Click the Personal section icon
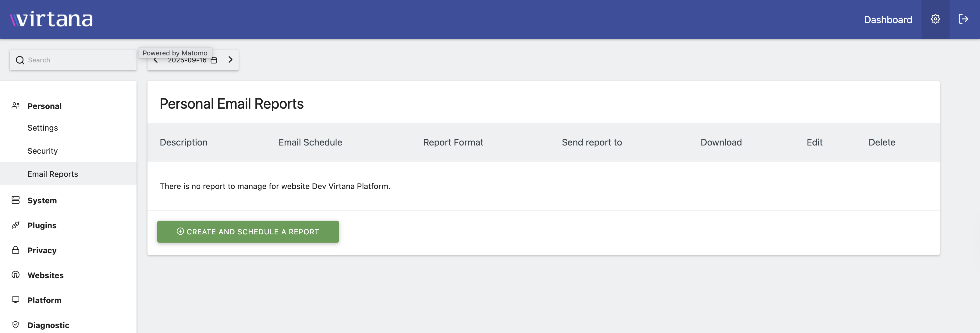The width and height of the screenshot is (980, 333). (15, 106)
